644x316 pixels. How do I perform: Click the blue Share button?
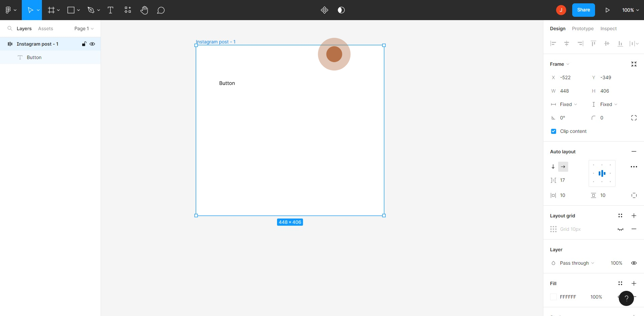pyautogui.click(x=583, y=10)
